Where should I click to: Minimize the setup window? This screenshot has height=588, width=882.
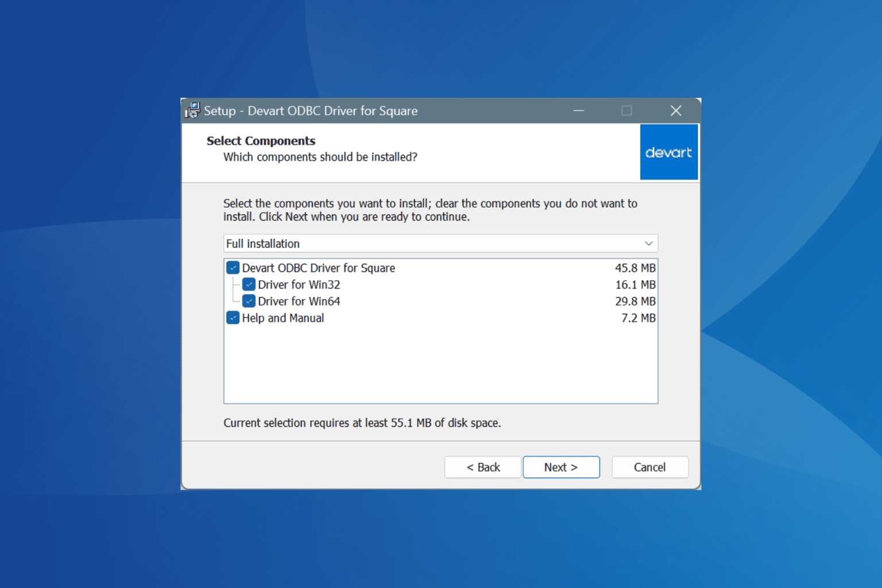pyautogui.click(x=579, y=110)
